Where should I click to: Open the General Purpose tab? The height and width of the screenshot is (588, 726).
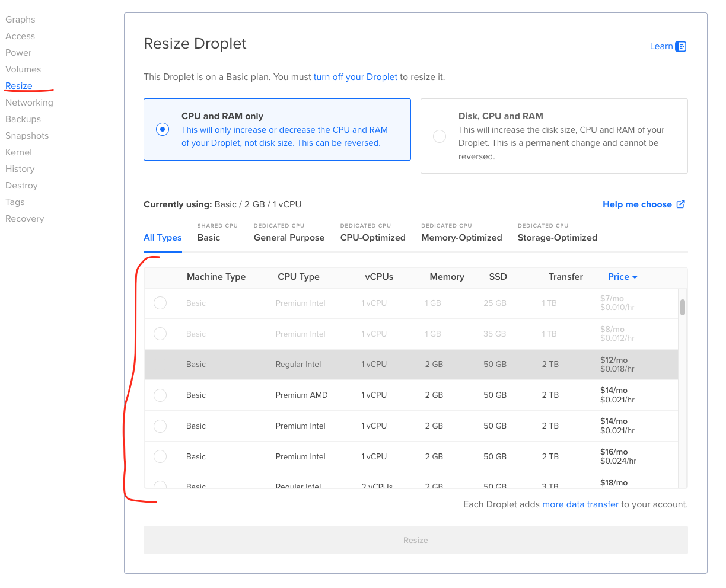click(289, 237)
